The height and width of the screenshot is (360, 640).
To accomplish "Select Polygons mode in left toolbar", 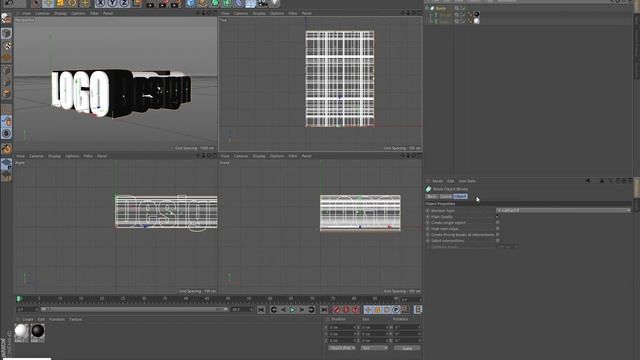I will pos(6,94).
